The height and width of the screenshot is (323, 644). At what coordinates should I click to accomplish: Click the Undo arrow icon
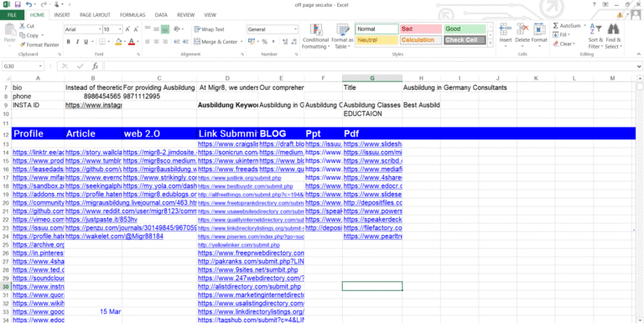click(x=29, y=4)
